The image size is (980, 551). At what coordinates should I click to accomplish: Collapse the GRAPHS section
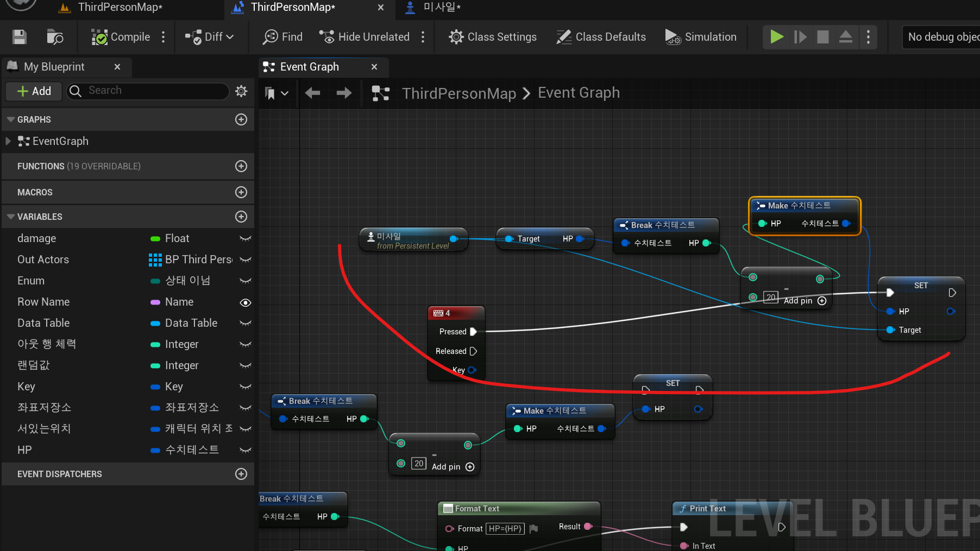(11, 119)
